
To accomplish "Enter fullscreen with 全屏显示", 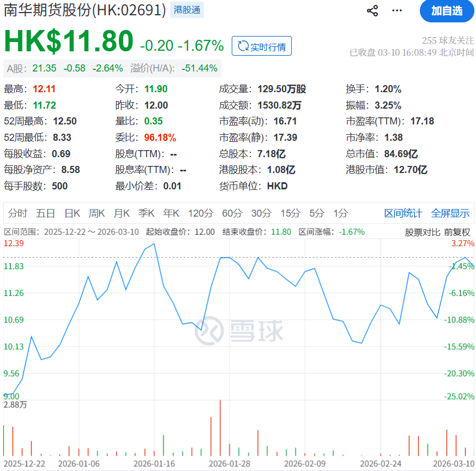I will point(451,213).
